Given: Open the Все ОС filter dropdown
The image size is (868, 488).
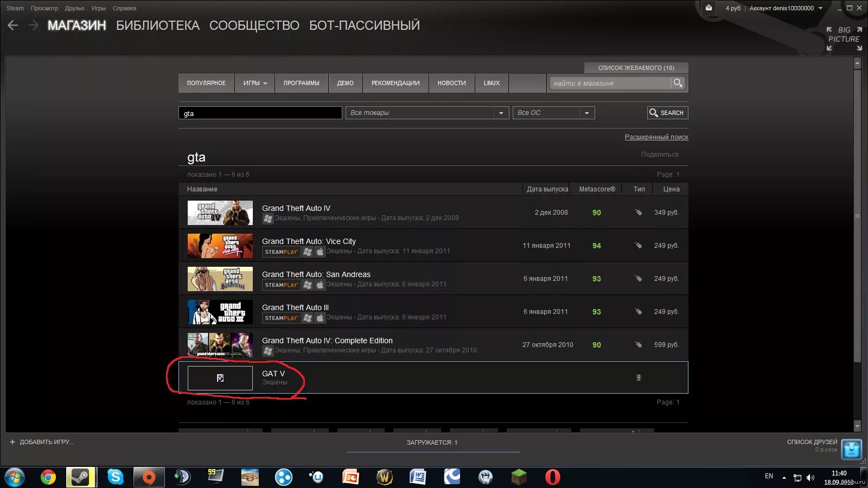Looking at the screenshot, I should click(553, 113).
